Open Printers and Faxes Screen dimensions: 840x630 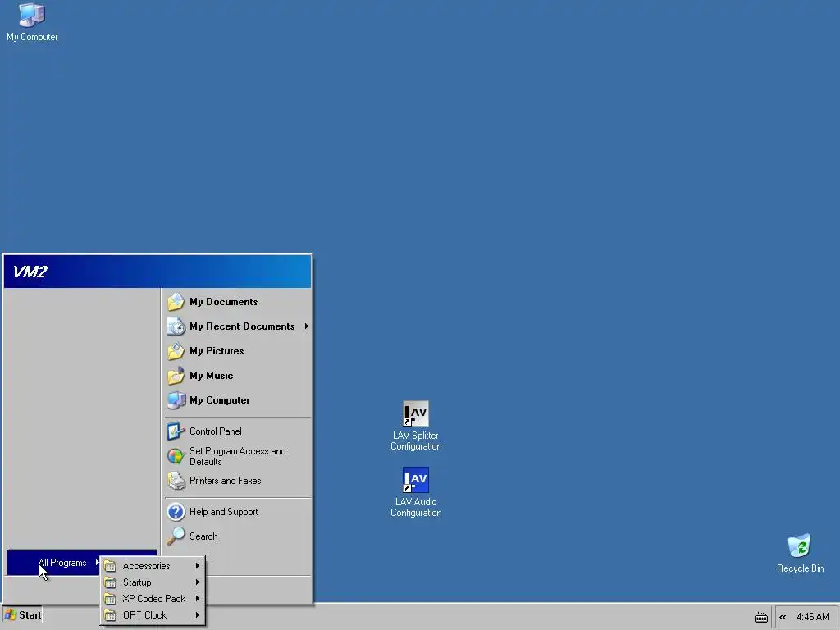237,481
